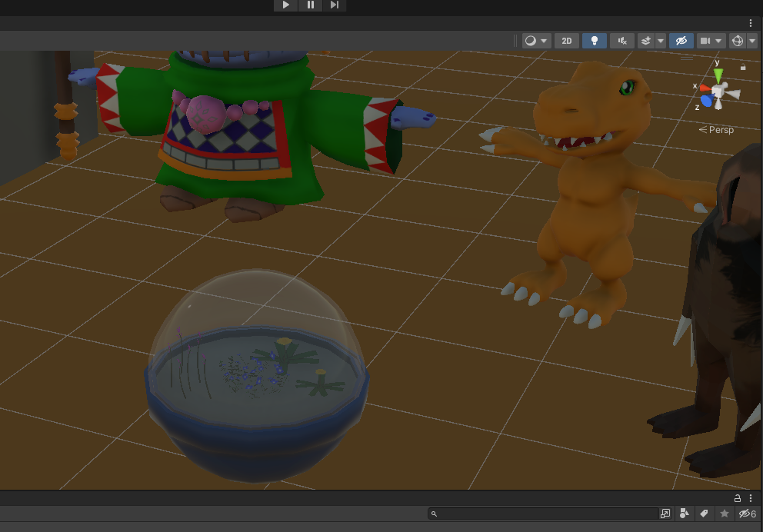Click the Step forward frame button
The height and width of the screenshot is (532, 763).
(334, 5)
